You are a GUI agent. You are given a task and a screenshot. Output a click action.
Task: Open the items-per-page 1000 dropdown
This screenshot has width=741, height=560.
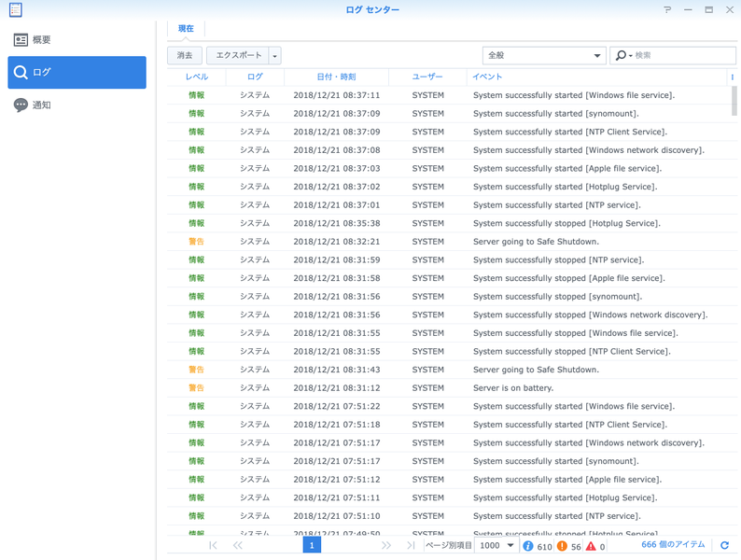coord(496,545)
